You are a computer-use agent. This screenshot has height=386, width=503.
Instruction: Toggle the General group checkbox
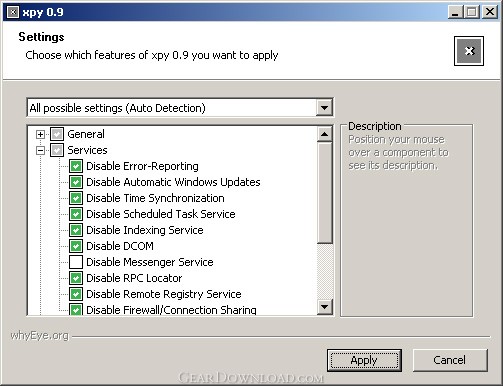[57, 134]
